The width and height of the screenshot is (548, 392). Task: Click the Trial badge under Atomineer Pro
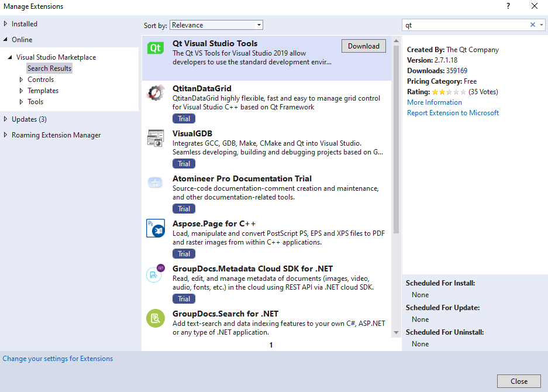tap(184, 209)
